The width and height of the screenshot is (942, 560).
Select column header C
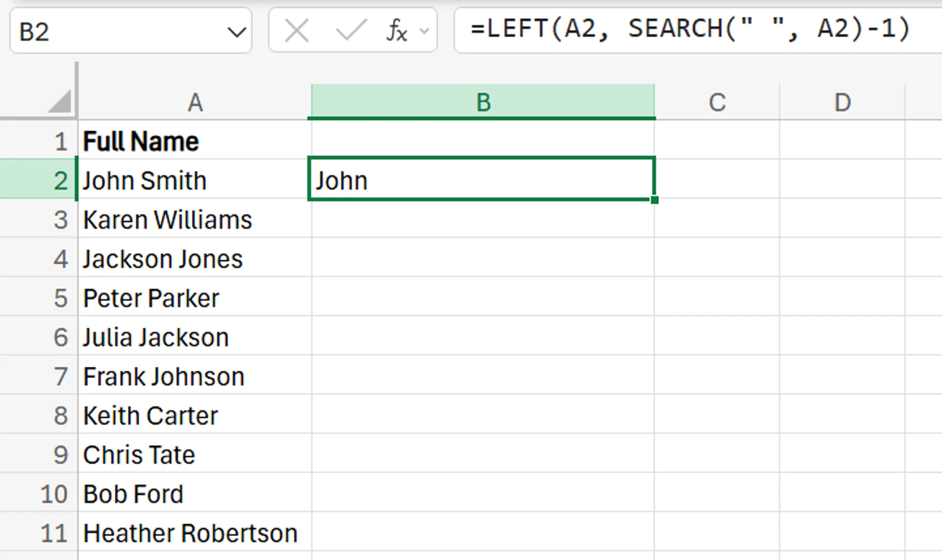(x=717, y=102)
